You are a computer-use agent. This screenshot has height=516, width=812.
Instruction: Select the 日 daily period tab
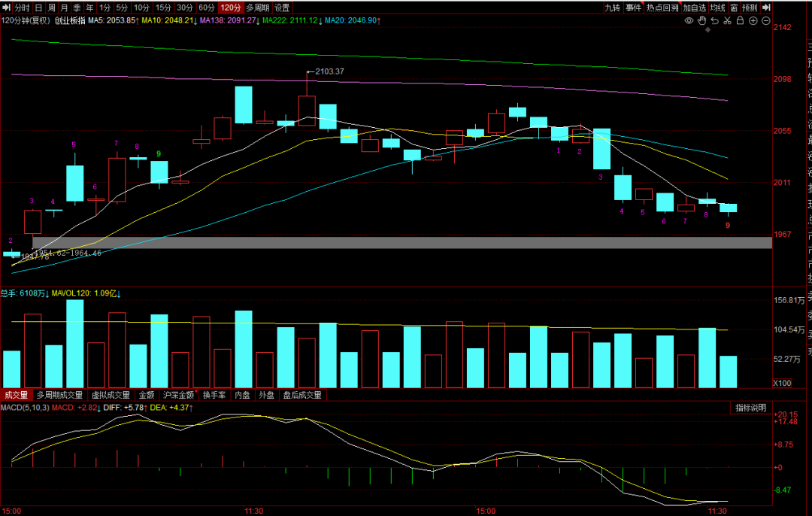point(38,8)
